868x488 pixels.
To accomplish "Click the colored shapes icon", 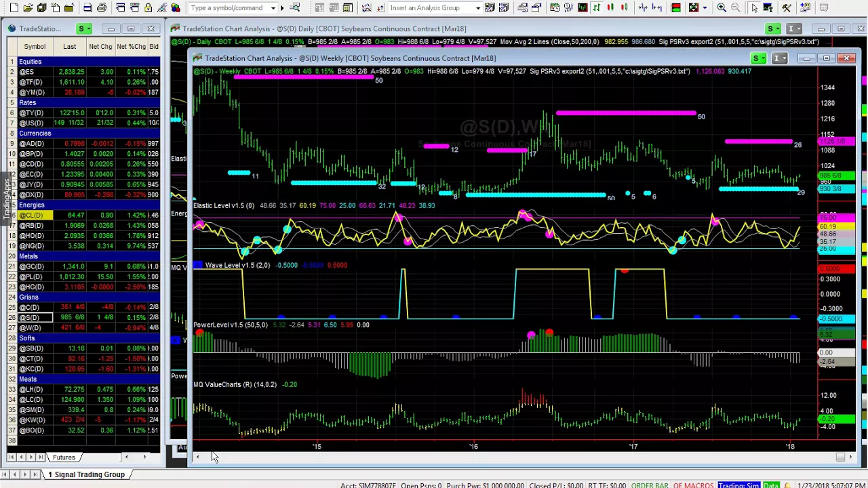I will coord(175,7).
